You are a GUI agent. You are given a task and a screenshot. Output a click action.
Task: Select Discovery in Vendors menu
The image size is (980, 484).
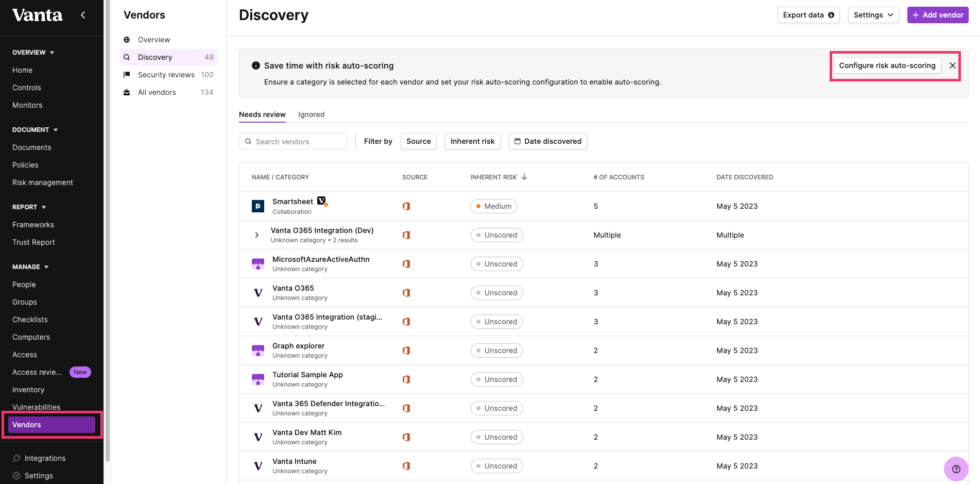(168, 57)
